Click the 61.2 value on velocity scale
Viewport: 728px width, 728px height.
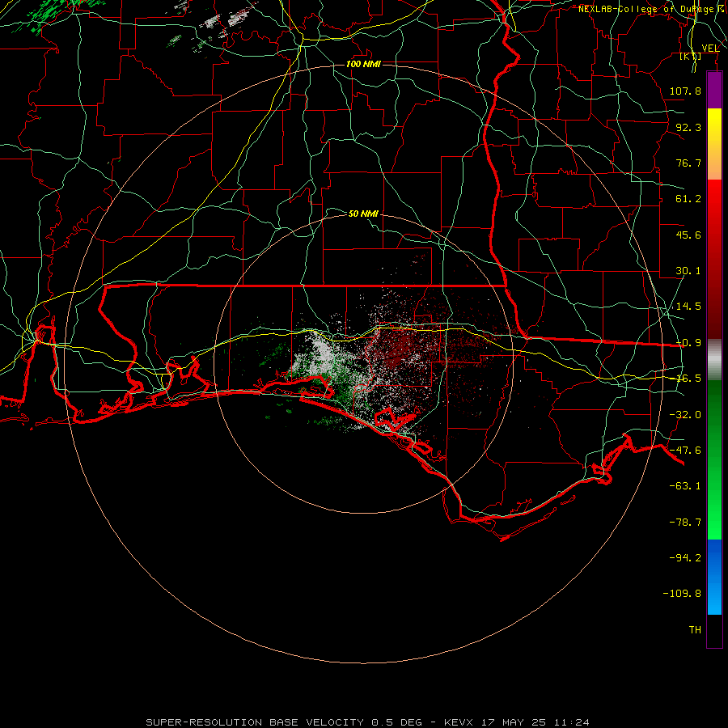tap(688, 199)
